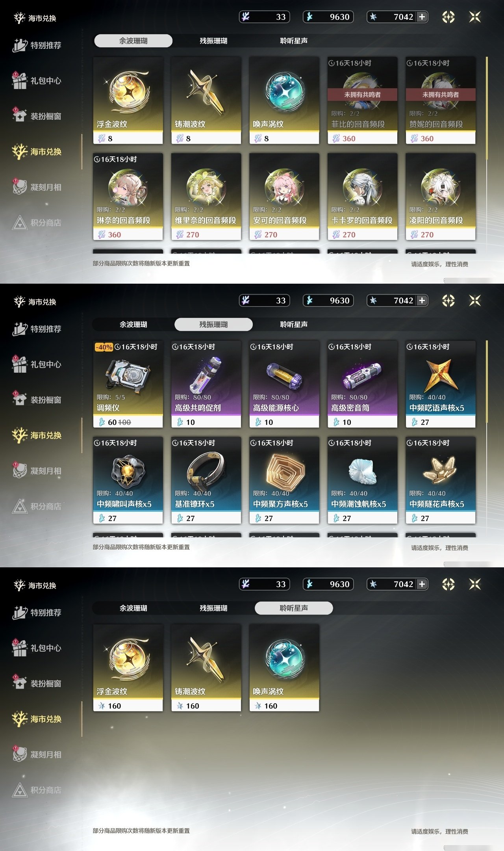Open 基准镖环x5 ring item
This screenshot has width=504, height=851.
[206, 480]
